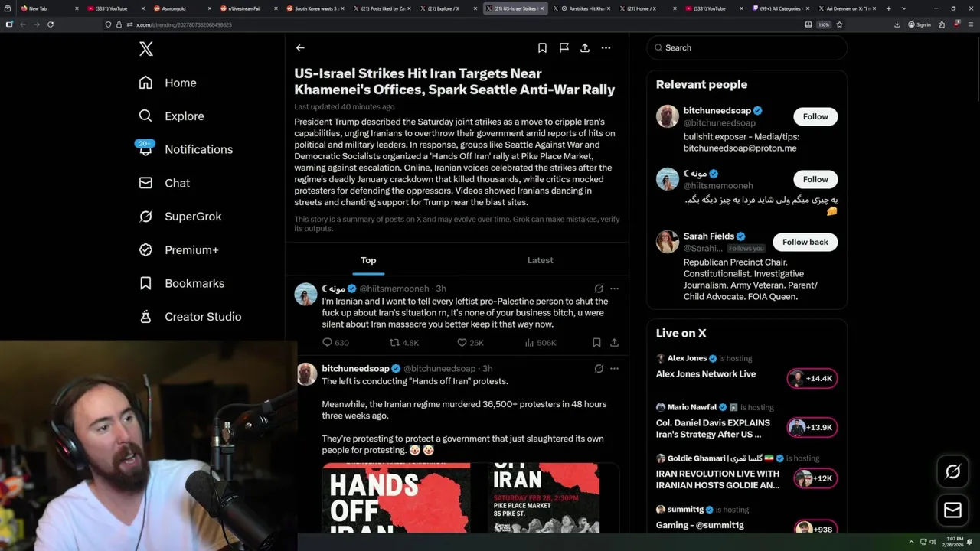Share the @hiitsmemooneh post

click(x=614, y=343)
